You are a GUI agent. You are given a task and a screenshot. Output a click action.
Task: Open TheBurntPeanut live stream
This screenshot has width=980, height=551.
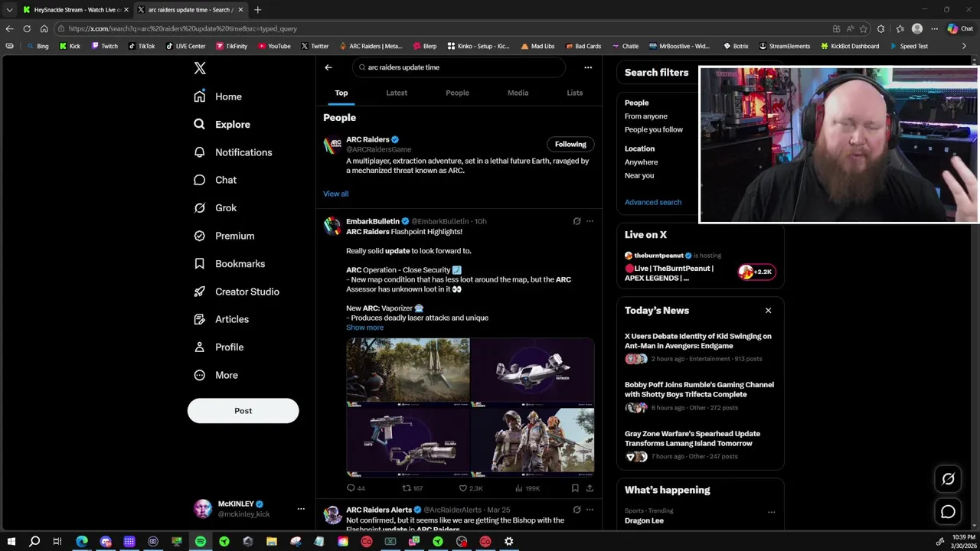pyautogui.click(x=669, y=273)
